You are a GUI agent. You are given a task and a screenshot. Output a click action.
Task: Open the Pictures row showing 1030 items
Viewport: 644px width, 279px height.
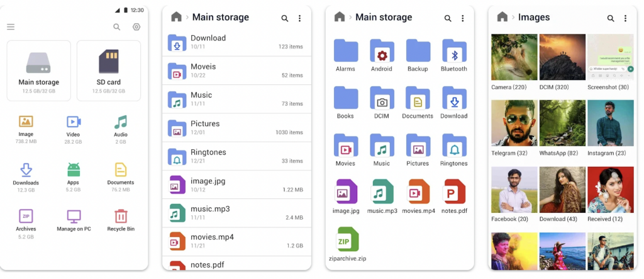(236, 128)
